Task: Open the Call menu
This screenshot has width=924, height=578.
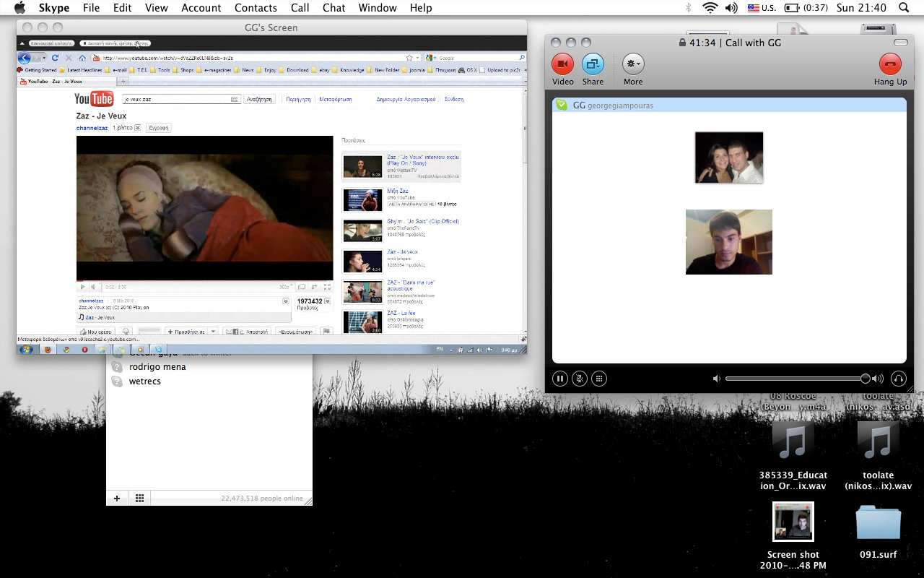Action: pos(300,8)
